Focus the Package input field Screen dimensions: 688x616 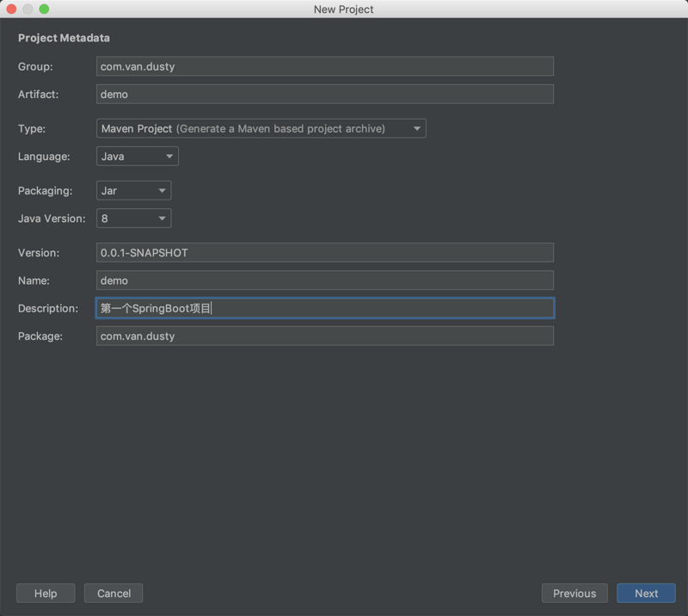coord(324,336)
